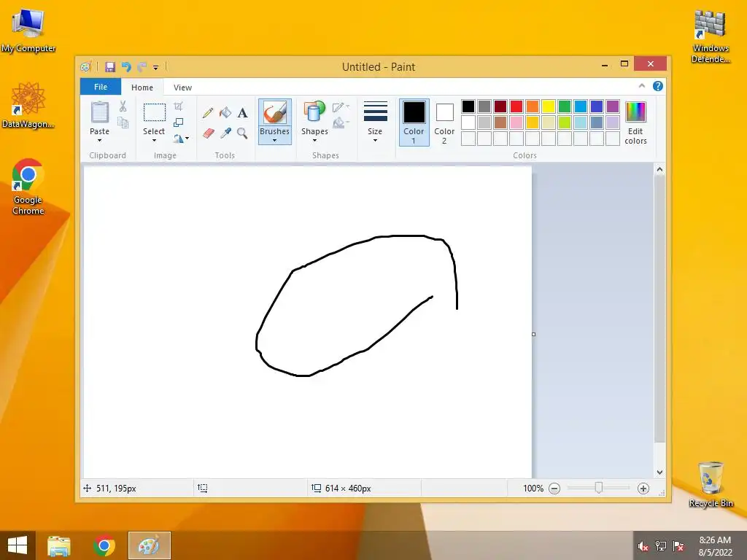Open the Shapes gallery icon

click(314, 112)
